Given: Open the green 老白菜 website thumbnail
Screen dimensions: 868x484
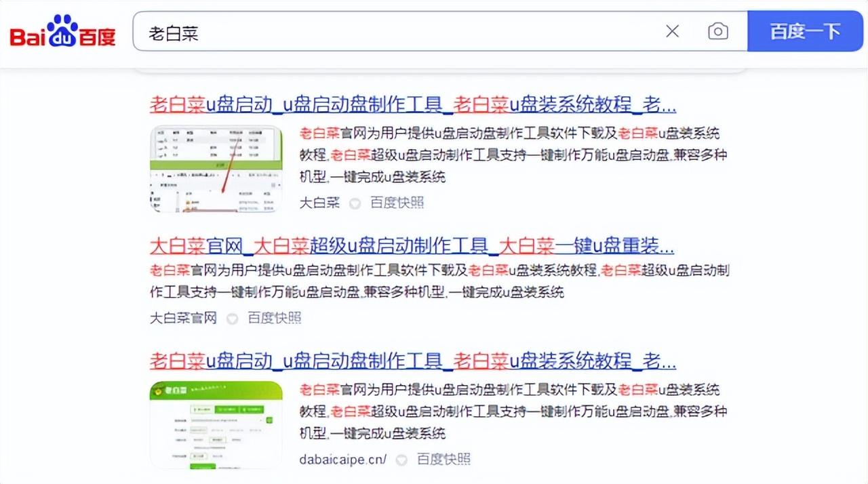Looking at the screenshot, I should point(215,425).
